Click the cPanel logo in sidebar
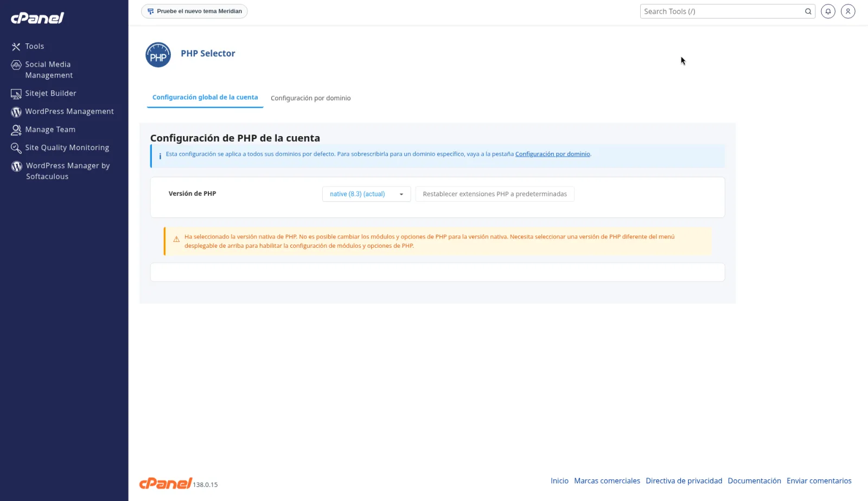 [37, 18]
